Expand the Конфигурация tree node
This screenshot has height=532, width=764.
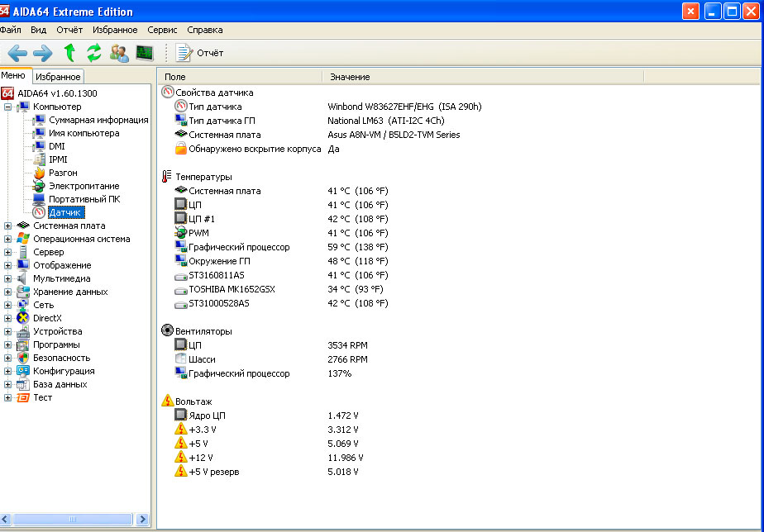(7, 371)
